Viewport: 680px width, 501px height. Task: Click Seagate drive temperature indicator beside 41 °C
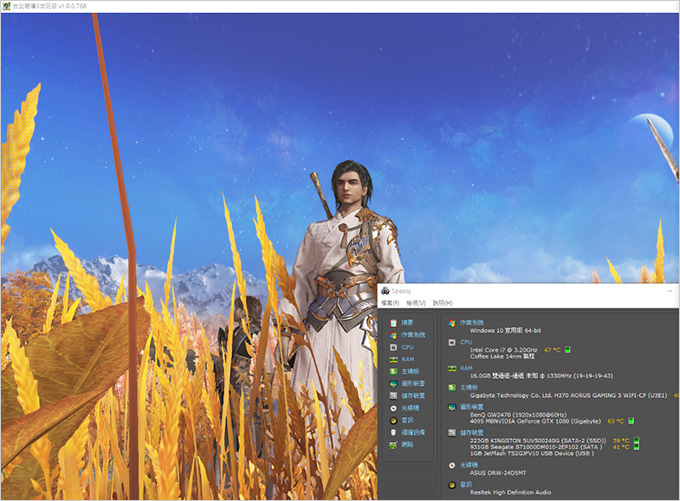[636, 447]
